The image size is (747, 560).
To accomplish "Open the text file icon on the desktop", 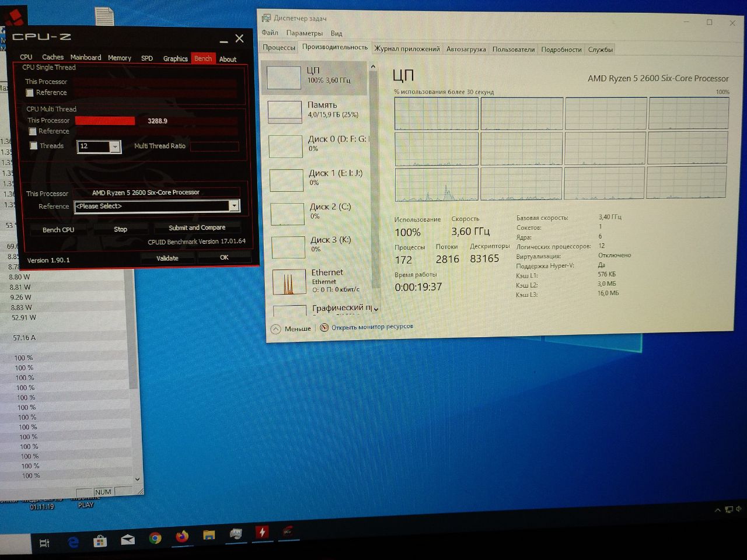I will click(104, 16).
